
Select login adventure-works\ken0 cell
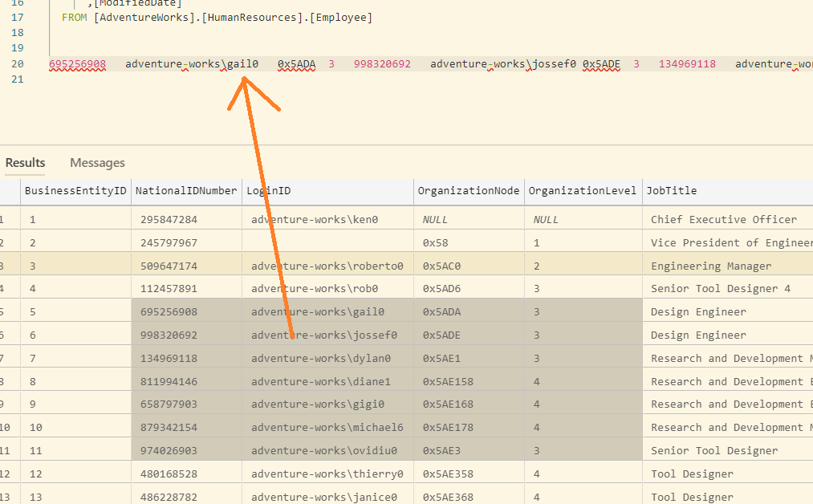pyautogui.click(x=327, y=219)
